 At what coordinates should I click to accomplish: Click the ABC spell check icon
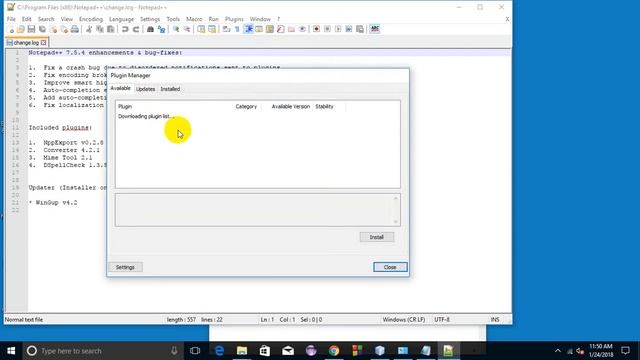point(375,29)
